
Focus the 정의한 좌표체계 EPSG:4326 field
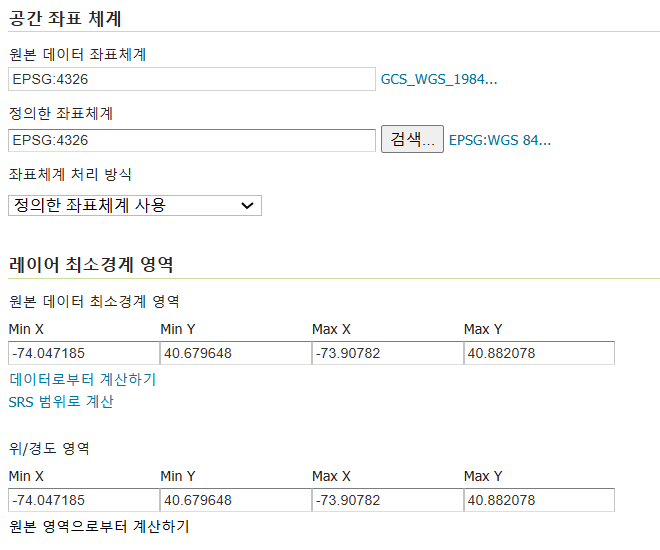click(x=192, y=140)
